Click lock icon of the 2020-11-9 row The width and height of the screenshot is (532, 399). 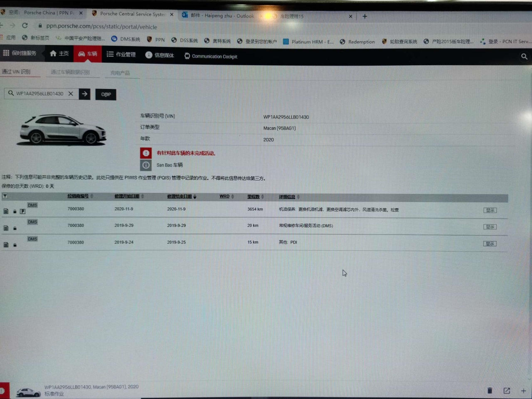click(15, 211)
